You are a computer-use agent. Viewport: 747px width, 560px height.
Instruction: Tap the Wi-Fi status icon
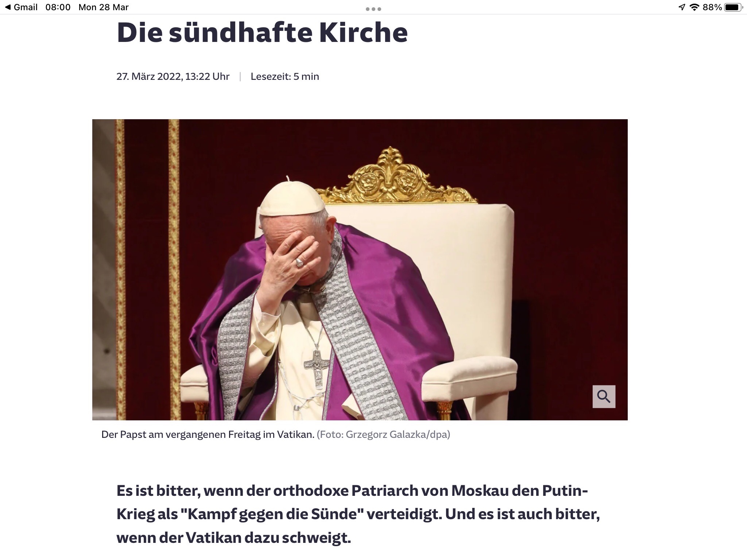(694, 7)
